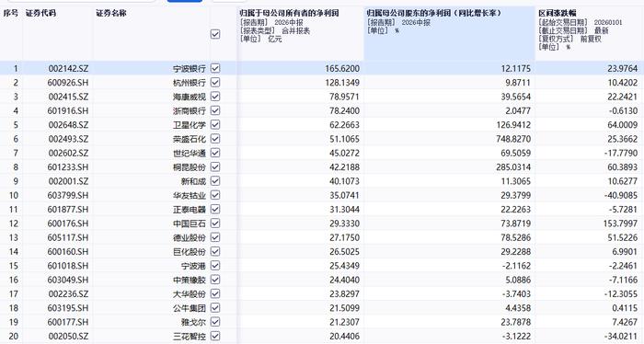Click the 归属于母公司所有者的净利润 column header
644x344 pixels.
[290, 13]
